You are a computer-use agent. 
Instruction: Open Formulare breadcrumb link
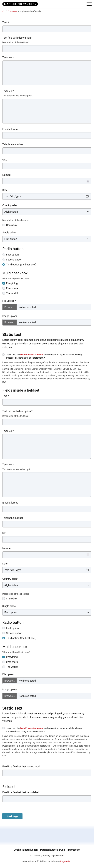[x=12, y=11]
